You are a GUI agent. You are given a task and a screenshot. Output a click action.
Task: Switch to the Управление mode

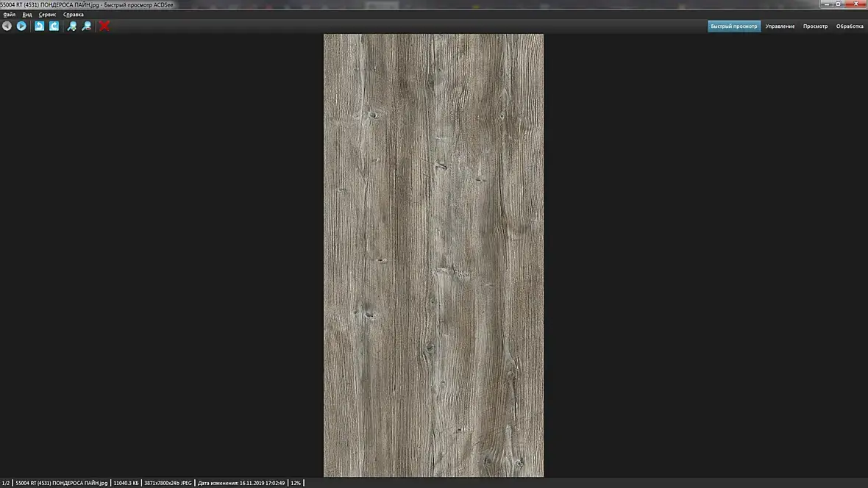coord(780,26)
